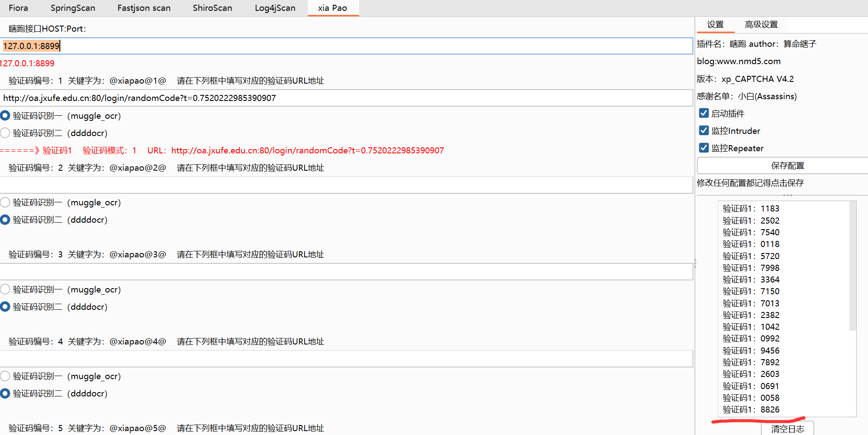This screenshot has width=868, height=435.
Task: Click log entry 验证码1: 1042
Action: pyautogui.click(x=751, y=327)
